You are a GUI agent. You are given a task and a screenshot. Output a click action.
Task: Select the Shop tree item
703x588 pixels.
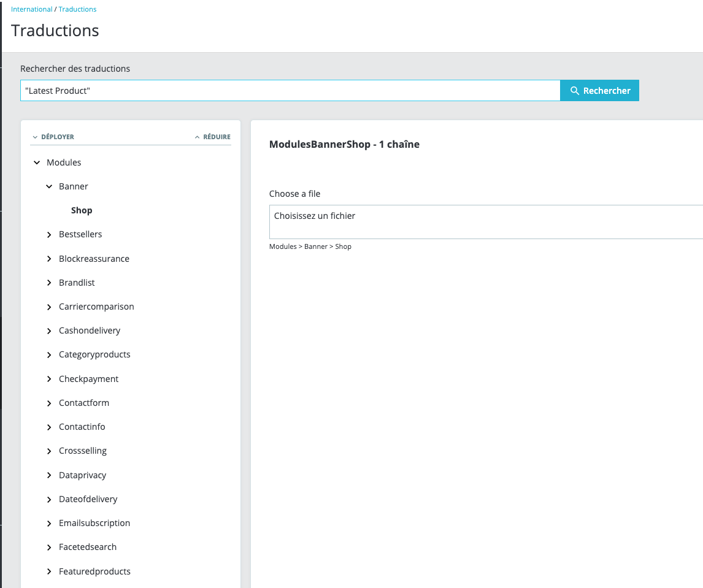pyautogui.click(x=82, y=210)
